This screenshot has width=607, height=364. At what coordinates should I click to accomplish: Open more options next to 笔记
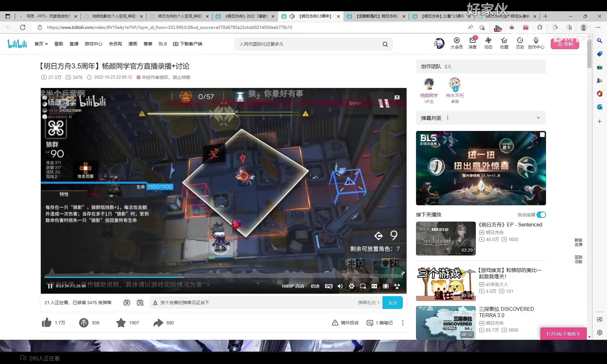(403, 323)
